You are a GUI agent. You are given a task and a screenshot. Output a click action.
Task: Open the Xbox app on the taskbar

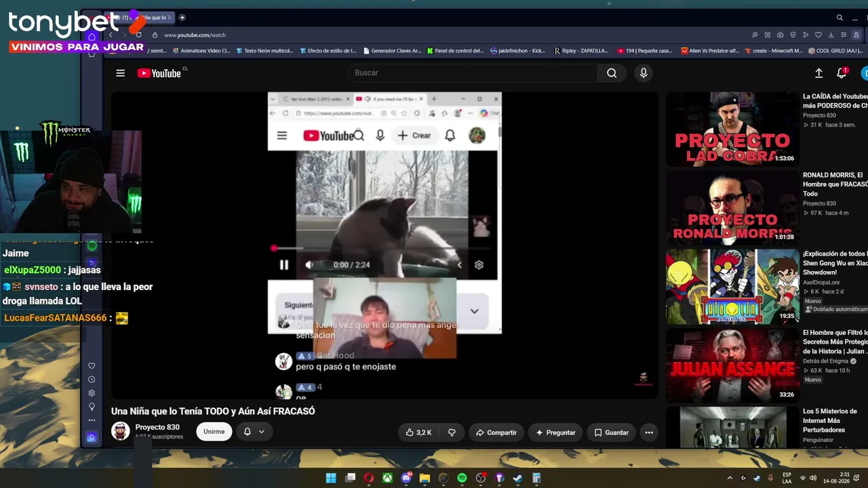coord(387,478)
